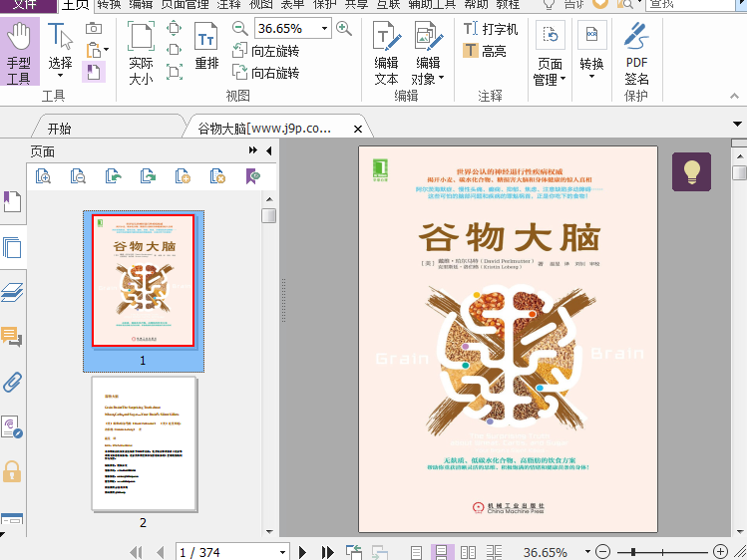Click the fit visible area icon

pyautogui.click(x=174, y=72)
